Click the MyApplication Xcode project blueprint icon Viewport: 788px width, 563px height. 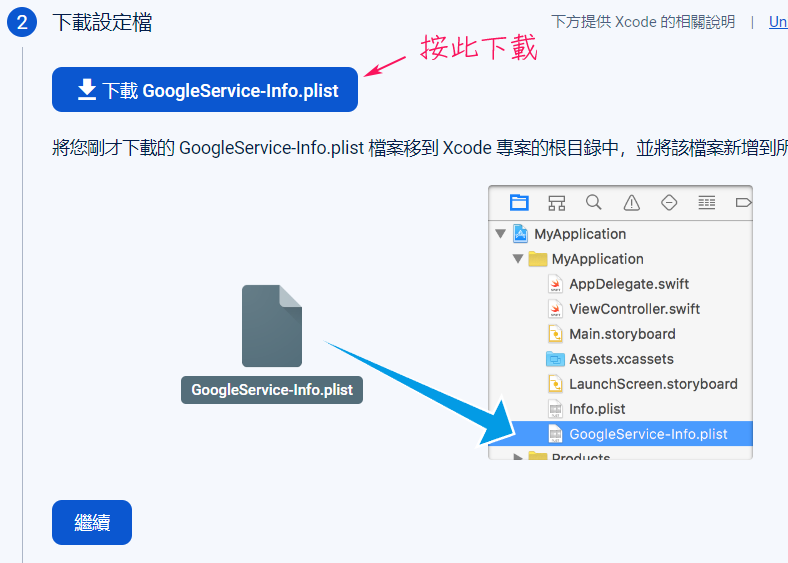coord(520,234)
